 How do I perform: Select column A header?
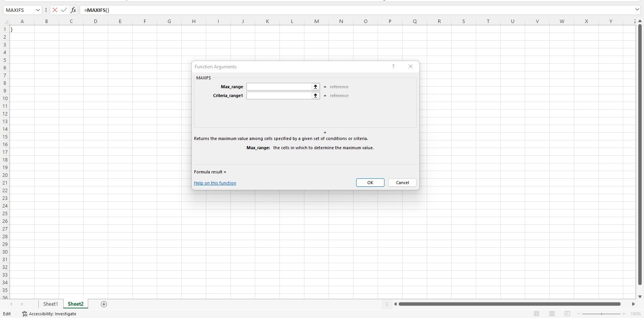(22, 21)
